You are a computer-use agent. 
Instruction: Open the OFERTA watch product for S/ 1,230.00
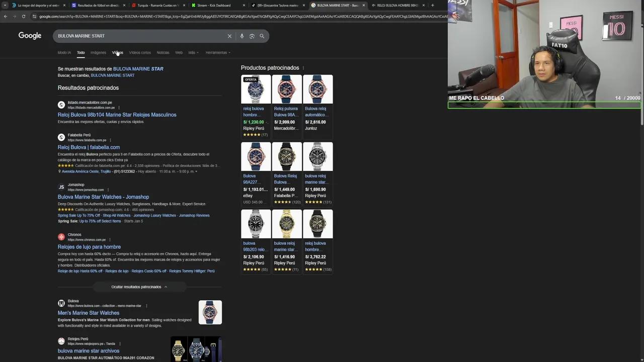coord(256,106)
